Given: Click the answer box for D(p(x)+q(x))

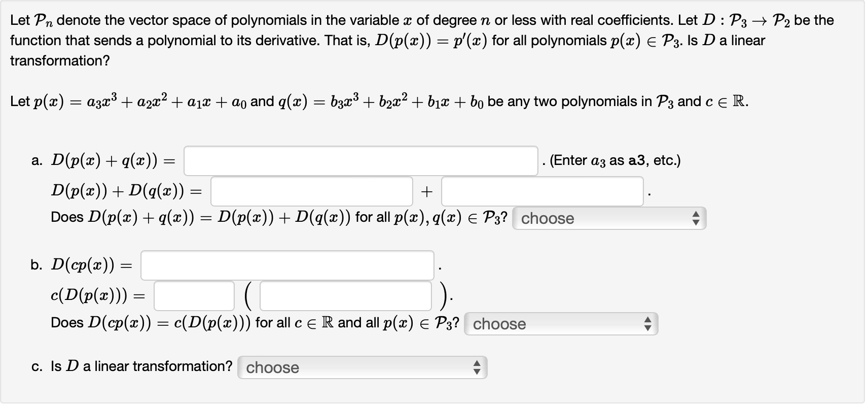Looking at the screenshot, I should [x=360, y=160].
